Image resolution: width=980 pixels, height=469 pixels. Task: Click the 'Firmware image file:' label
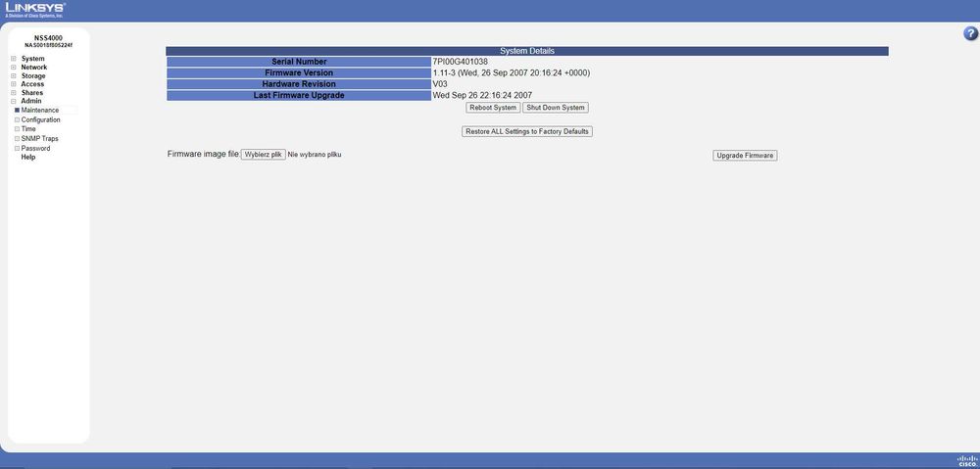204,154
